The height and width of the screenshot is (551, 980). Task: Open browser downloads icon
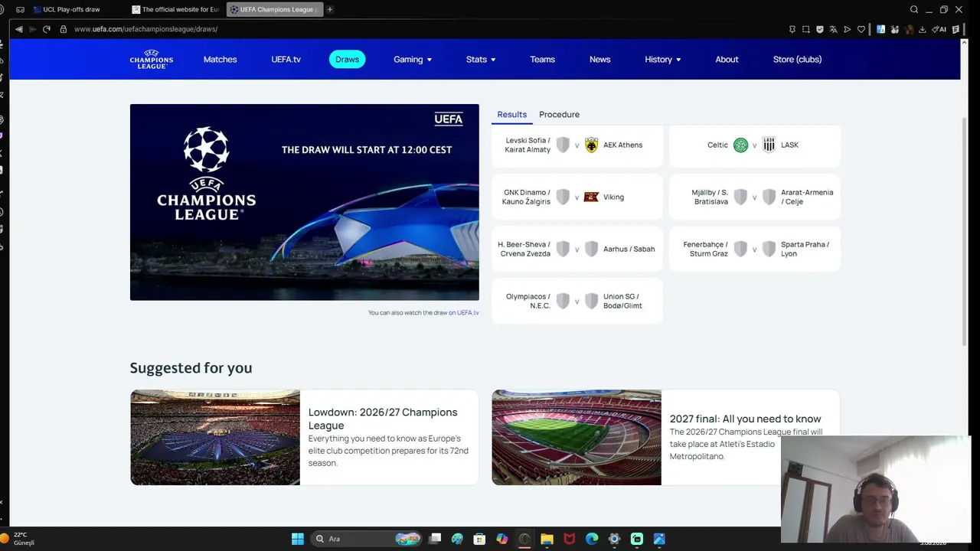point(923,29)
